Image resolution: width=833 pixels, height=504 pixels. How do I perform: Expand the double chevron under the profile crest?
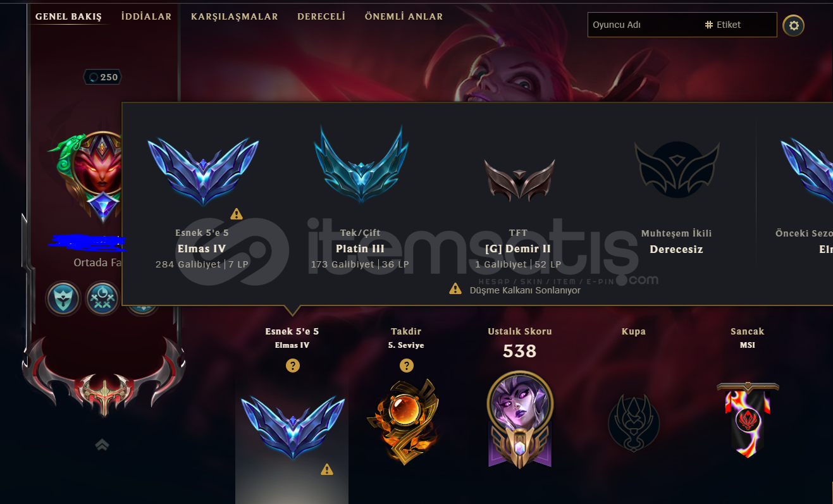[102, 445]
